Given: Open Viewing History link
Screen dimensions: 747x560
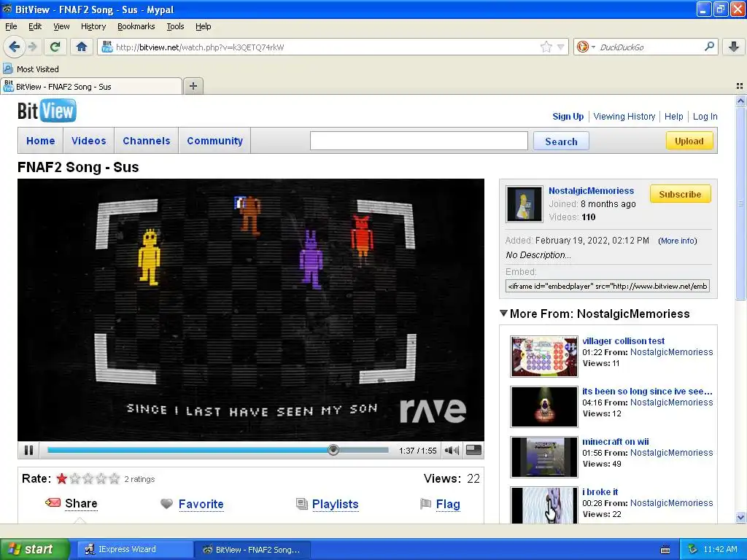Looking at the screenshot, I should 624,116.
